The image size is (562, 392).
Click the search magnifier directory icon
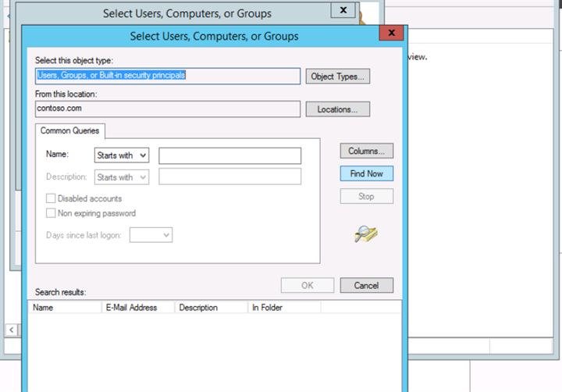tap(365, 233)
